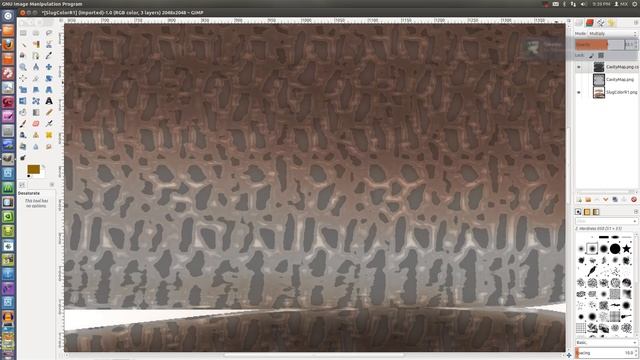Open Firefox from the Ubuntu launcher
This screenshot has height=360, width=640.
(8, 44)
